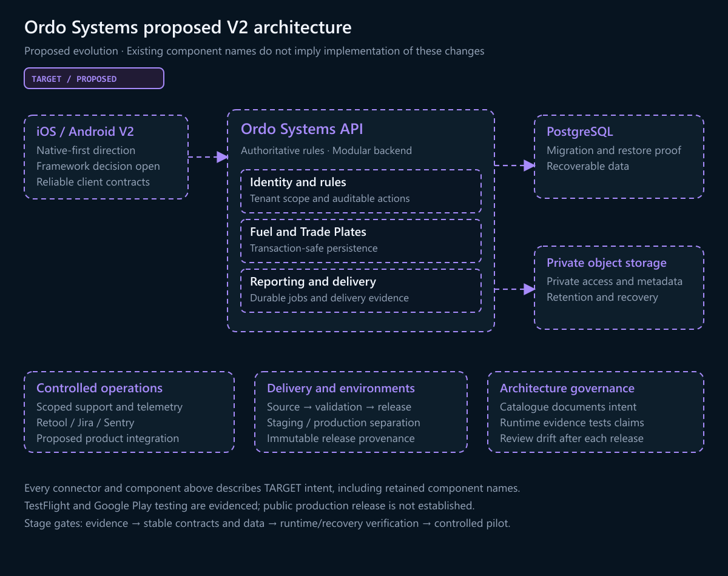Select the 'Architecture governance' heading

567,388
